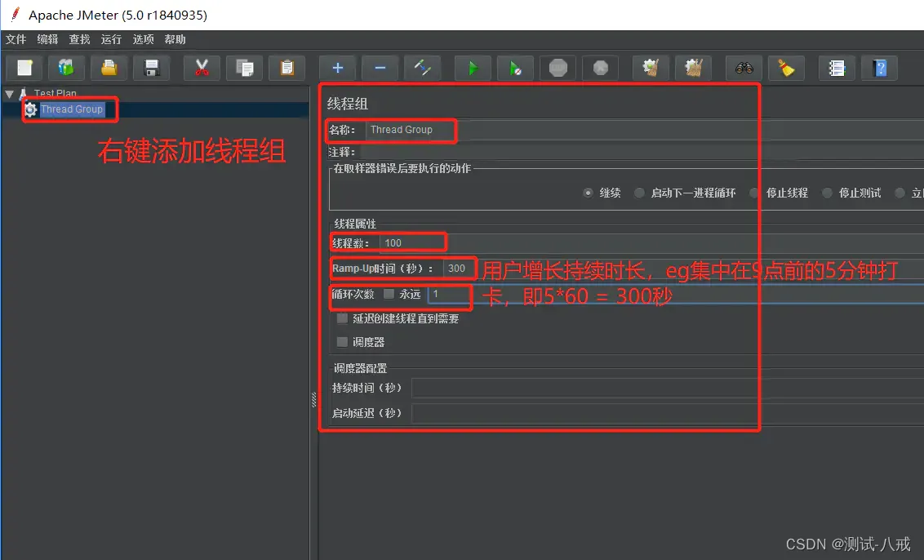Click the Reset search icon
The height and width of the screenshot is (560, 924).
coord(787,69)
